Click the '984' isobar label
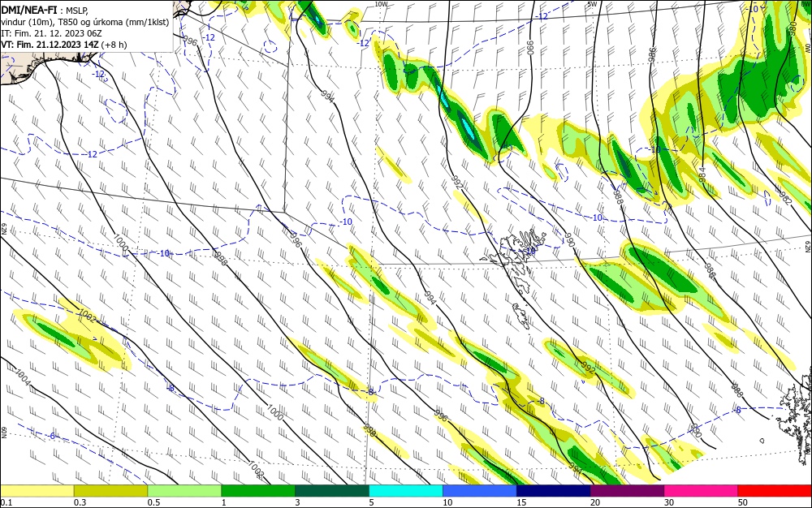The width and height of the screenshot is (812, 508). point(702,174)
